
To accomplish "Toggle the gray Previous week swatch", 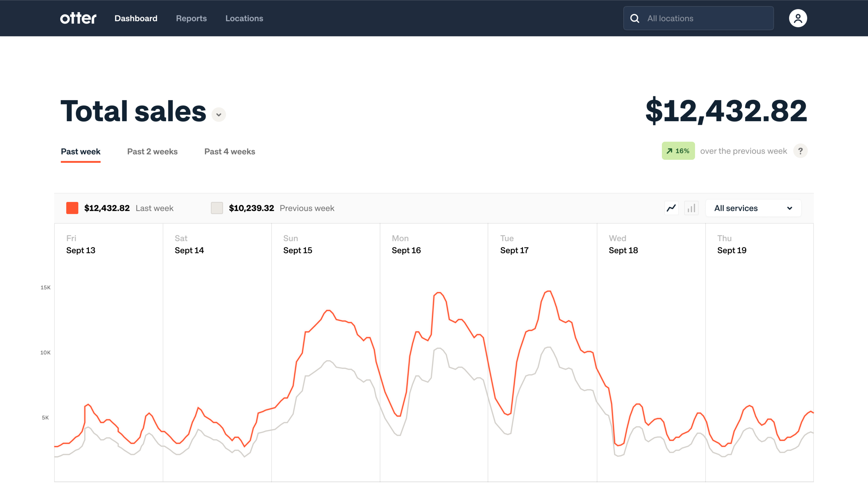I will [217, 208].
